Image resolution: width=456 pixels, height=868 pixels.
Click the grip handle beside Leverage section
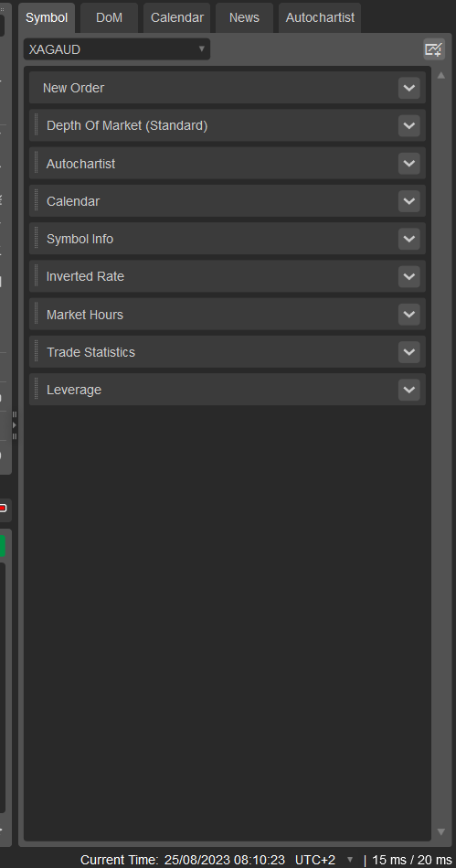point(37,389)
